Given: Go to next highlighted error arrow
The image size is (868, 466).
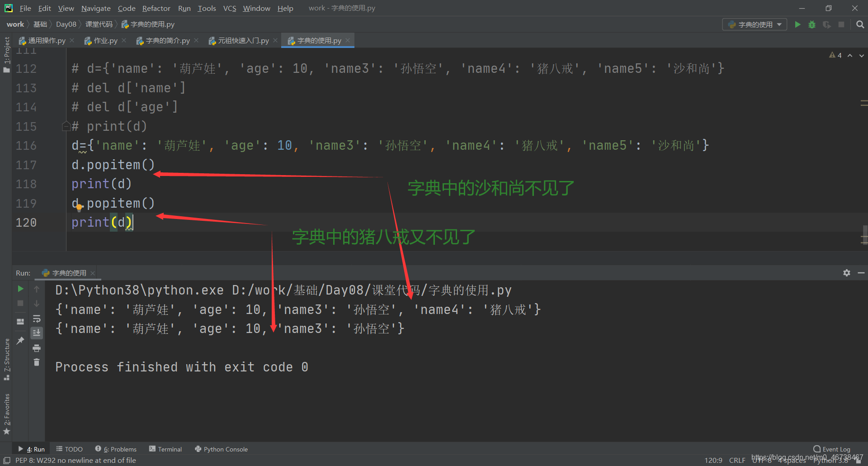Looking at the screenshot, I should pos(861,55).
